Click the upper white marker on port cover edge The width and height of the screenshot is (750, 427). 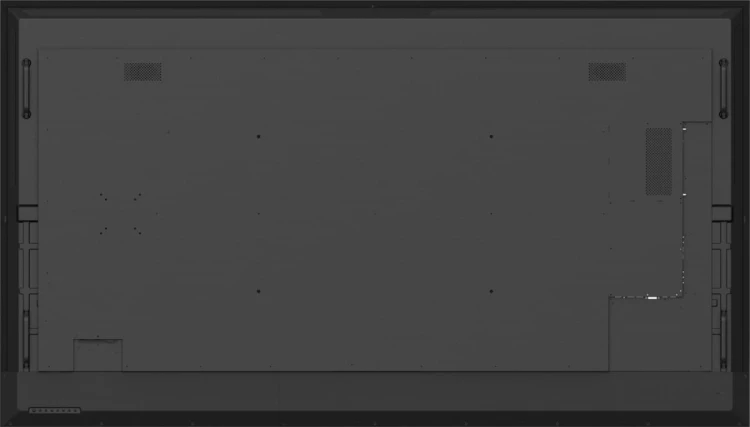pos(684,129)
